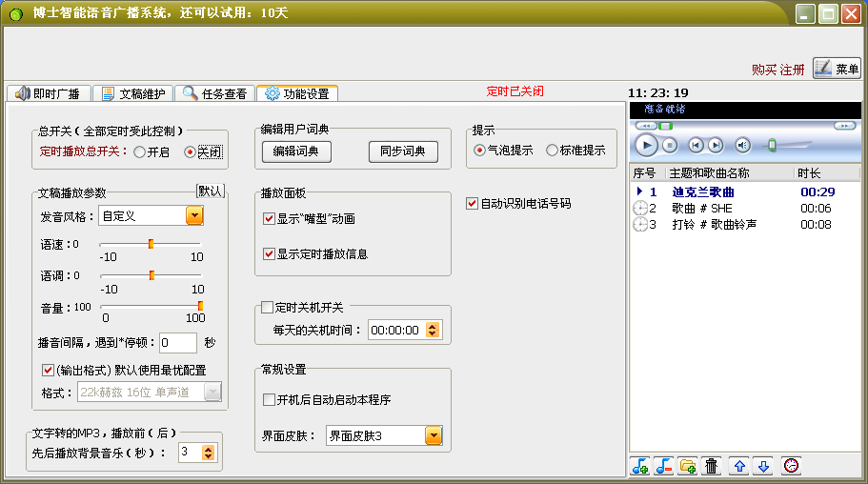Click the 语速 slider handle
The image size is (868, 484).
point(151,244)
